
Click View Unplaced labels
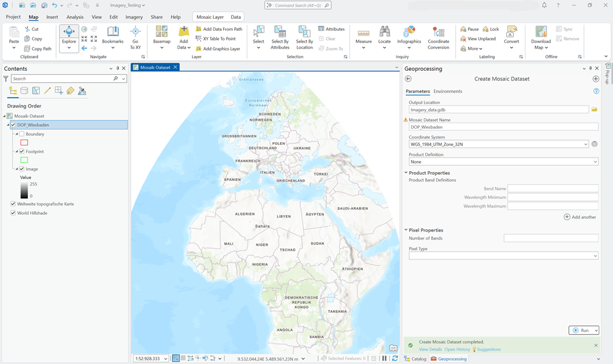[478, 39]
